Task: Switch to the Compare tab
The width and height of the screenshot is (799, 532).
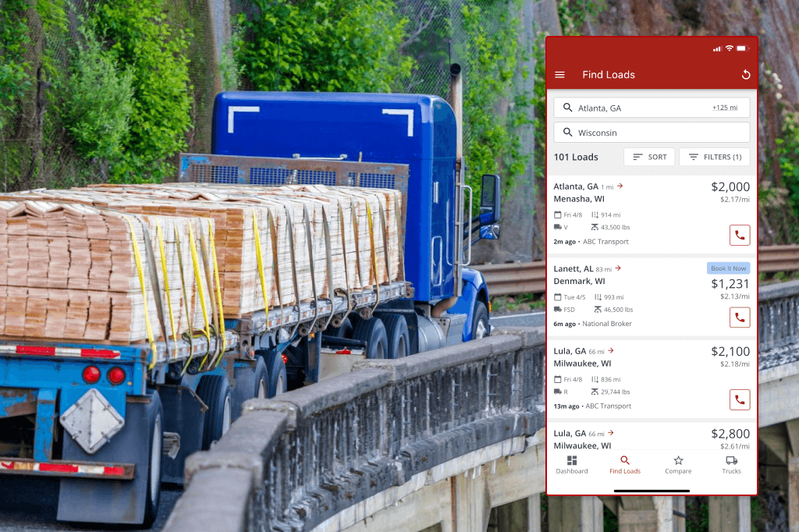Action: point(678,465)
